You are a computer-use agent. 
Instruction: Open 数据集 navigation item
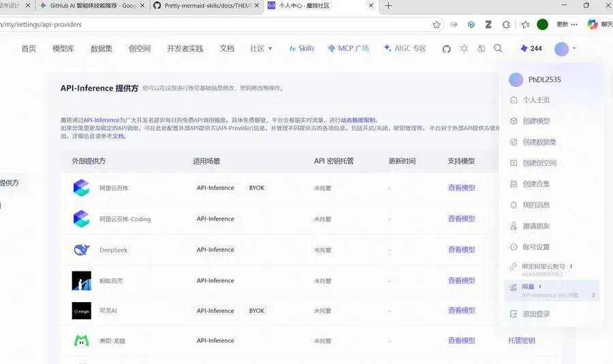coord(101,48)
